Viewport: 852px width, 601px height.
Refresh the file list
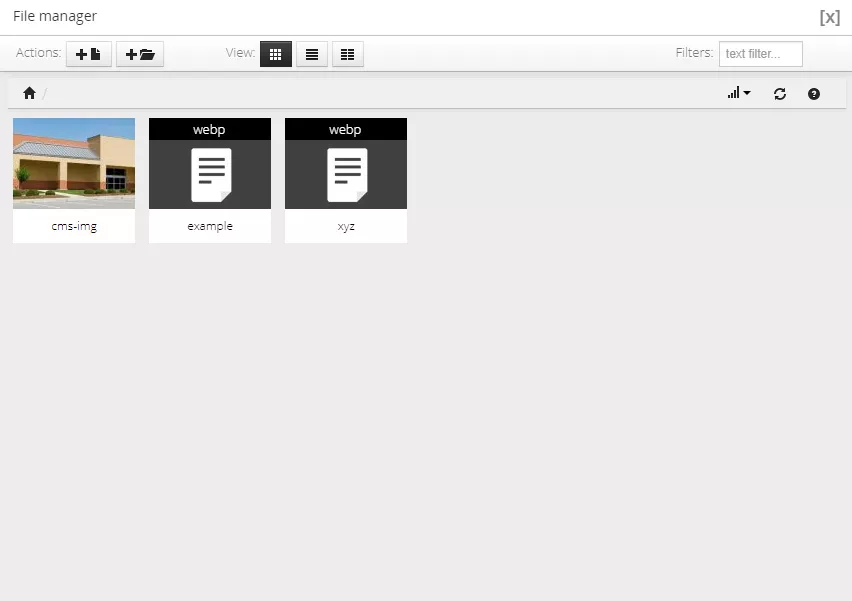click(780, 94)
